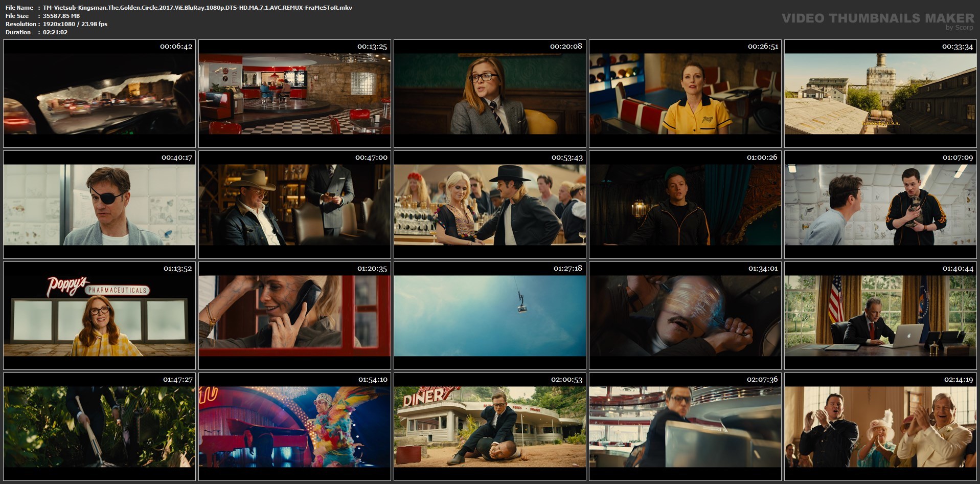The height and width of the screenshot is (484, 980).
Task: Select the thumbnail at 02:07:36
Action: click(x=685, y=427)
